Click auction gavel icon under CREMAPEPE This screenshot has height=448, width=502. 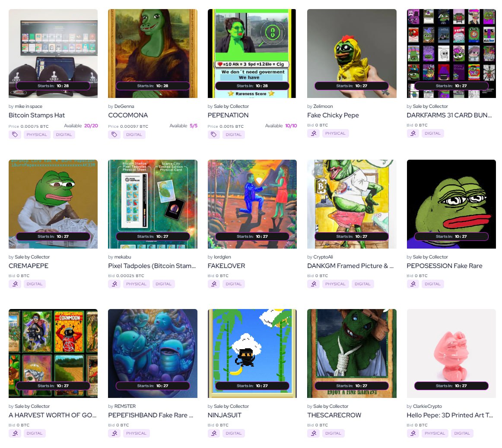(15, 284)
